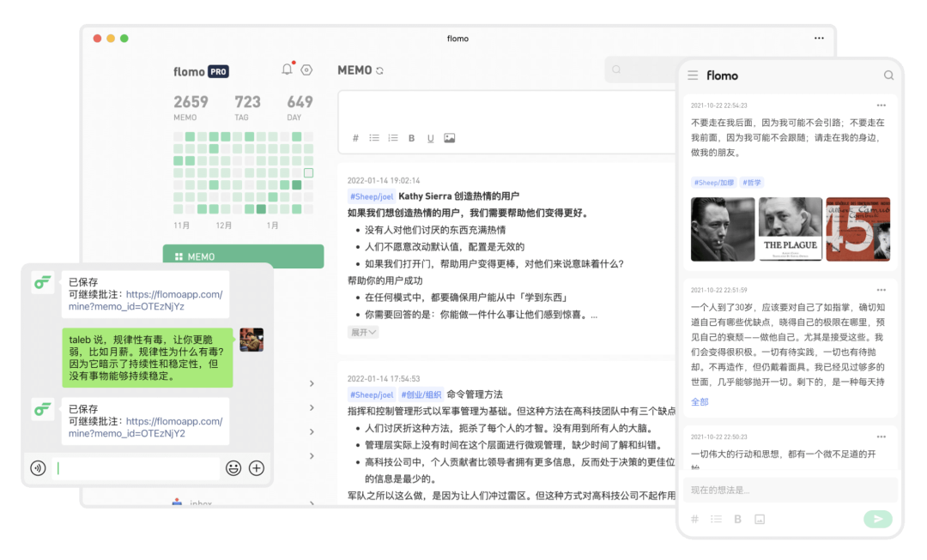Image resolution: width=927 pixels, height=560 pixels.
Task: Click #Sheep/joel tag on the 17:54:53 memo
Action: pyautogui.click(x=372, y=394)
